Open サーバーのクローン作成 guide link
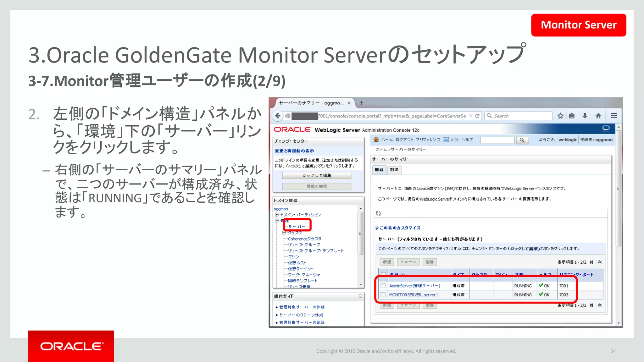The image size is (644, 362). tap(301, 315)
